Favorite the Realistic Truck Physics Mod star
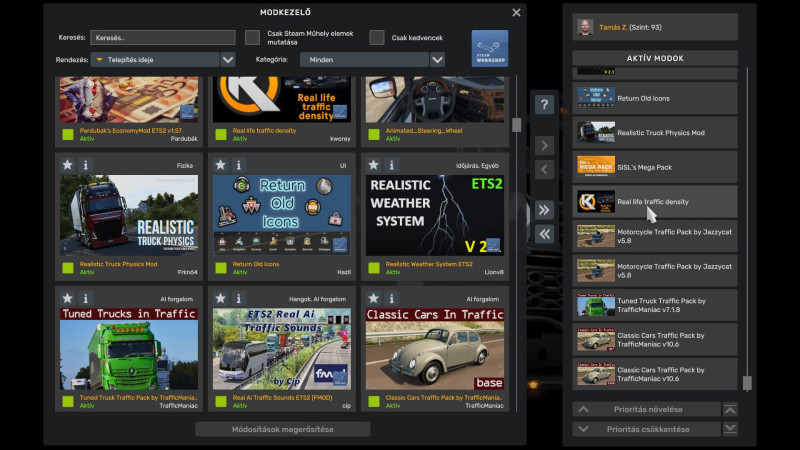 [67, 165]
